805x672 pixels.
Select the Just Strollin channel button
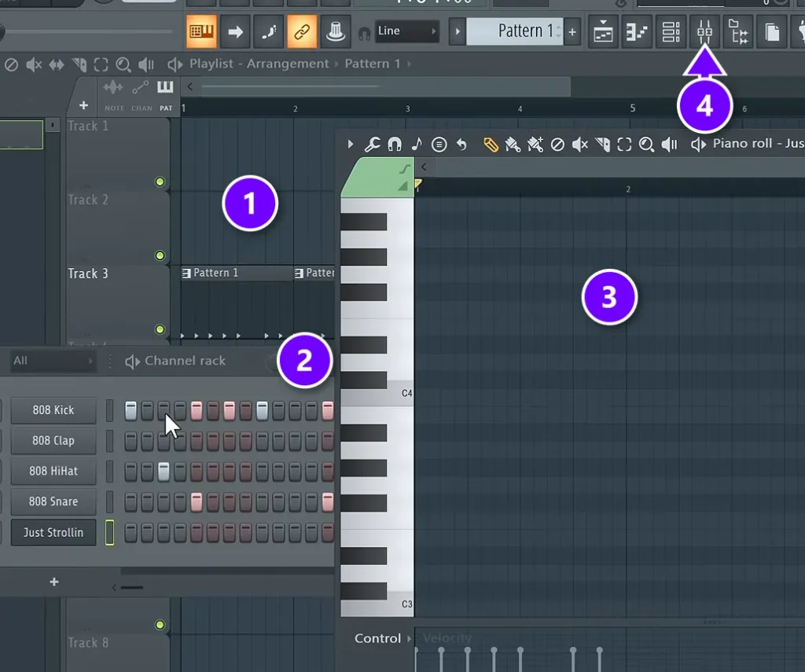tap(53, 532)
